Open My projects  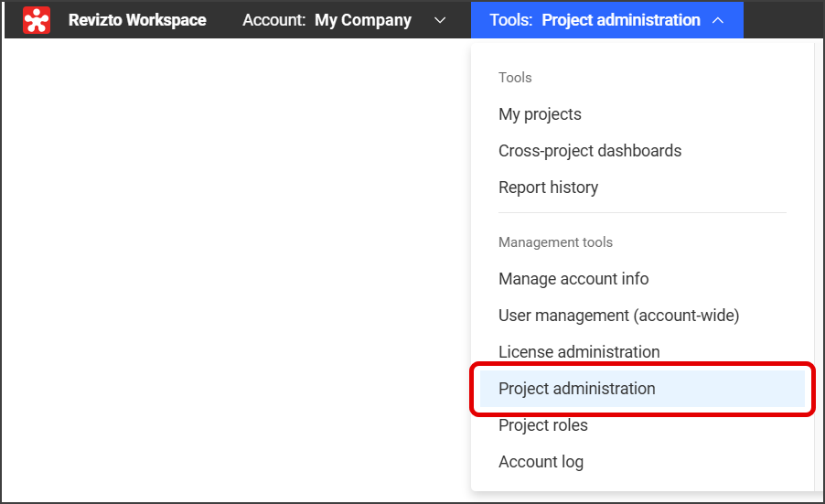coord(540,114)
